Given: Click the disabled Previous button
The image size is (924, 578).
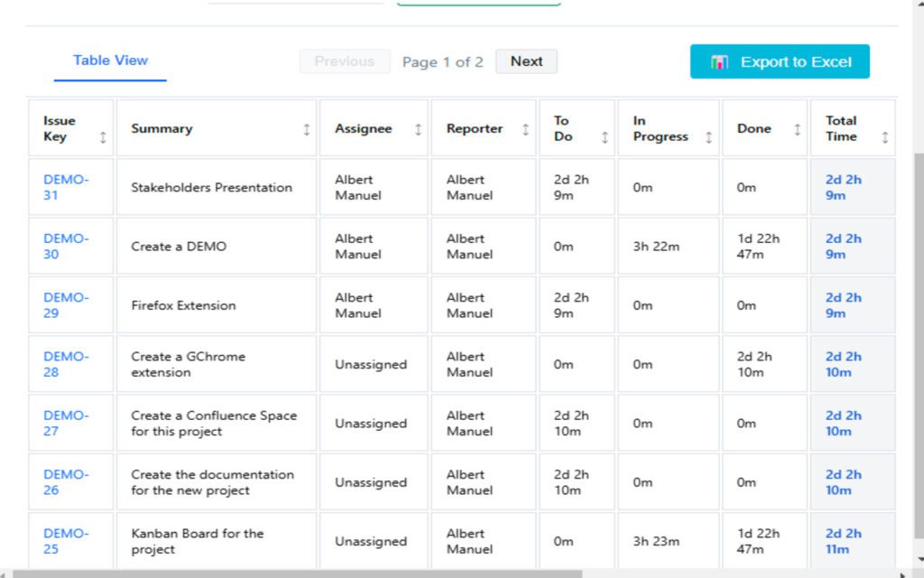Looking at the screenshot, I should point(345,61).
